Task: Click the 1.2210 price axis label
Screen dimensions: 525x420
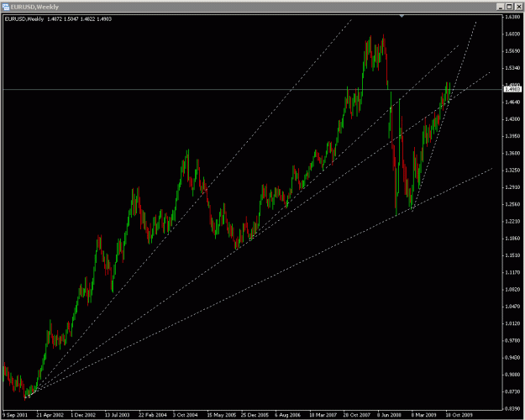Action: (x=512, y=221)
